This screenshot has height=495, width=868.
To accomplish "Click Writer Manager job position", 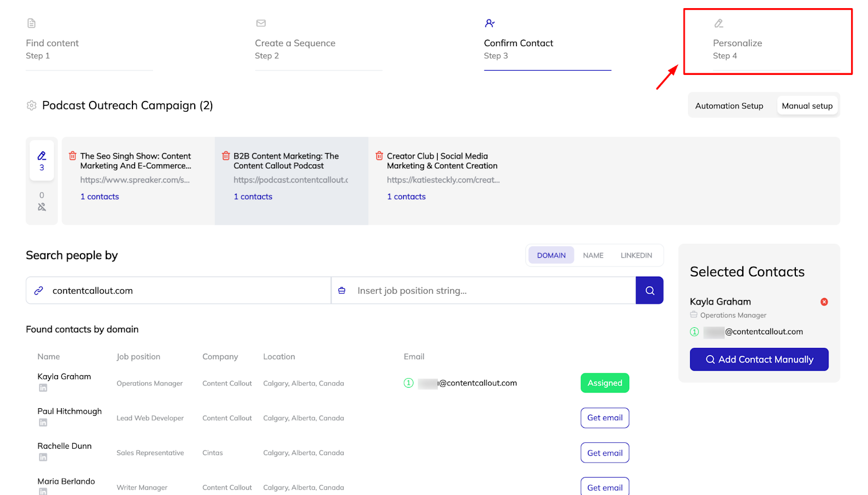I will [142, 487].
